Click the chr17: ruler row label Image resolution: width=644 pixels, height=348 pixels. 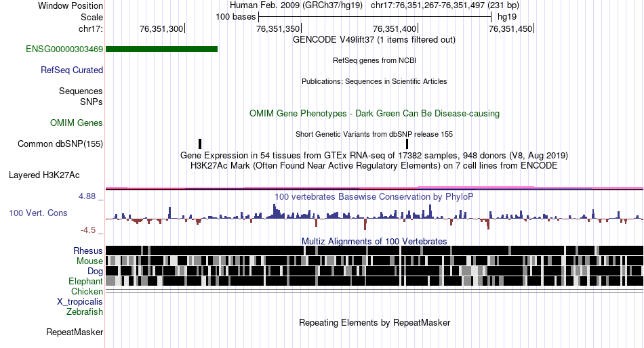tap(91, 28)
